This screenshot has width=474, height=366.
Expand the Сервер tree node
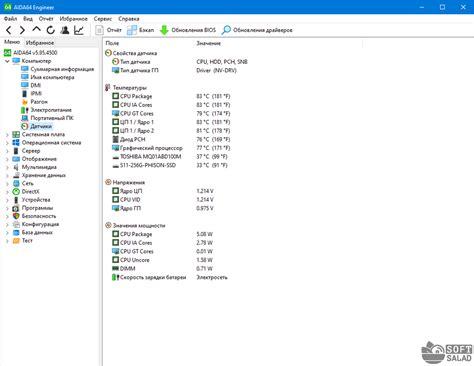(7, 151)
